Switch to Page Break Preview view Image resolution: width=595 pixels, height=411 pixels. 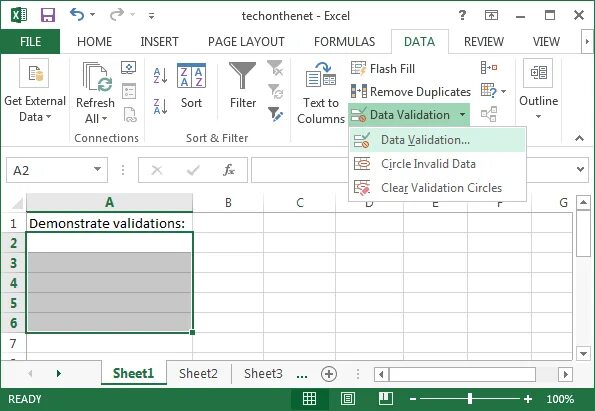[x=386, y=398]
